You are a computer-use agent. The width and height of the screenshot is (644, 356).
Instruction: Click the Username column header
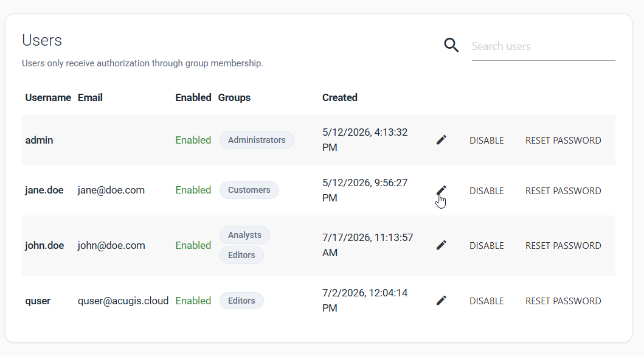[48, 97]
